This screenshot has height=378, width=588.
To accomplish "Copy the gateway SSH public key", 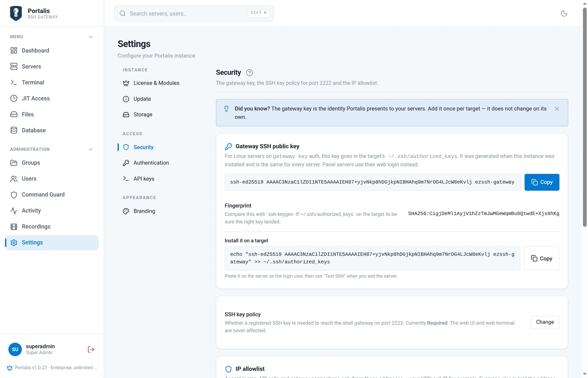I will 542,182.
